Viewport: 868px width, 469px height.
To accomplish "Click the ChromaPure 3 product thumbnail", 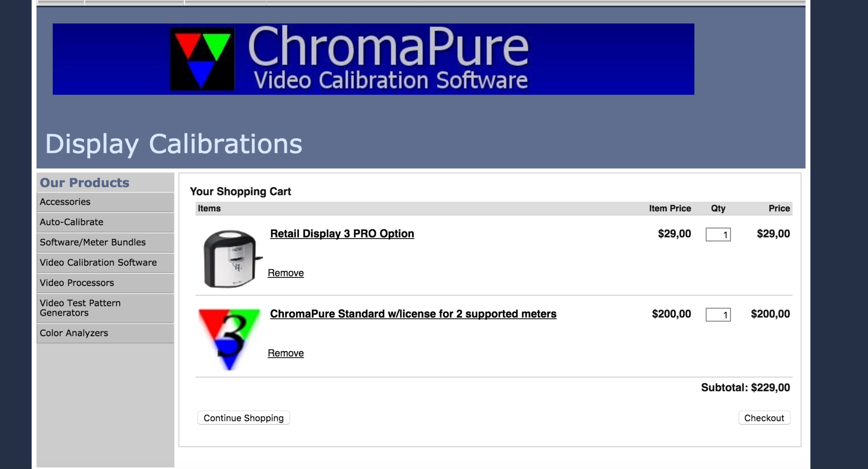I will tap(229, 339).
